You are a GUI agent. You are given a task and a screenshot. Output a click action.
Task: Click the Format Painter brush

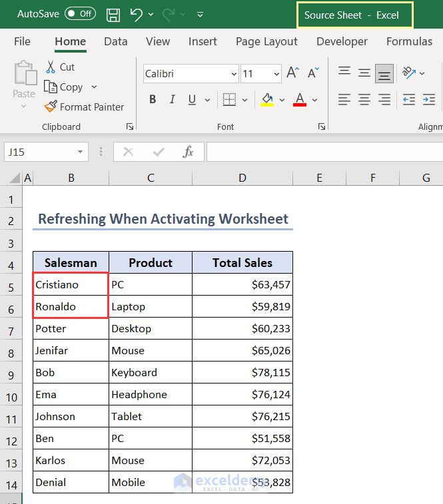click(x=51, y=107)
